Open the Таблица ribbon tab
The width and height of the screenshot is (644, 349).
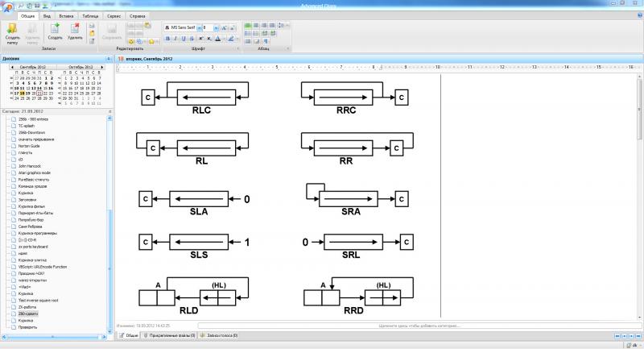(x=91, y=15)
